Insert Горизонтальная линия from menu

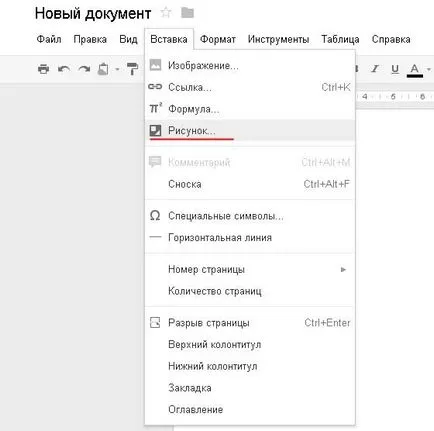click(250, 238)
